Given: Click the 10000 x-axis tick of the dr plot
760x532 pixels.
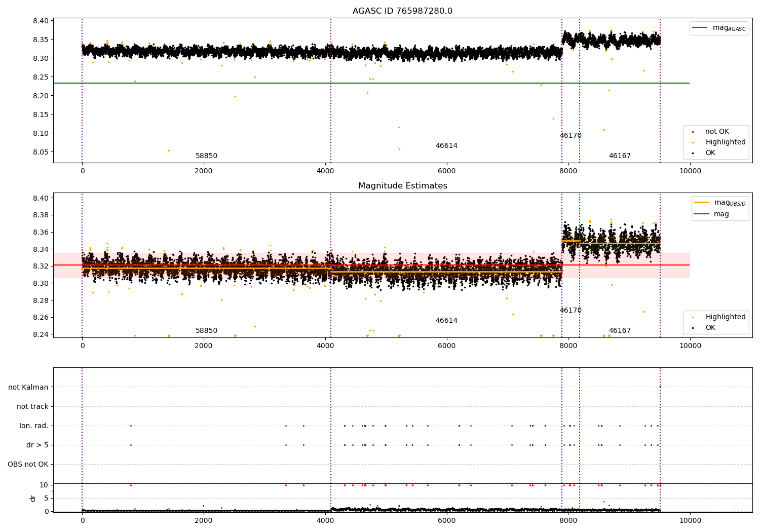Looking at the screenshot, I should point(690,520).
